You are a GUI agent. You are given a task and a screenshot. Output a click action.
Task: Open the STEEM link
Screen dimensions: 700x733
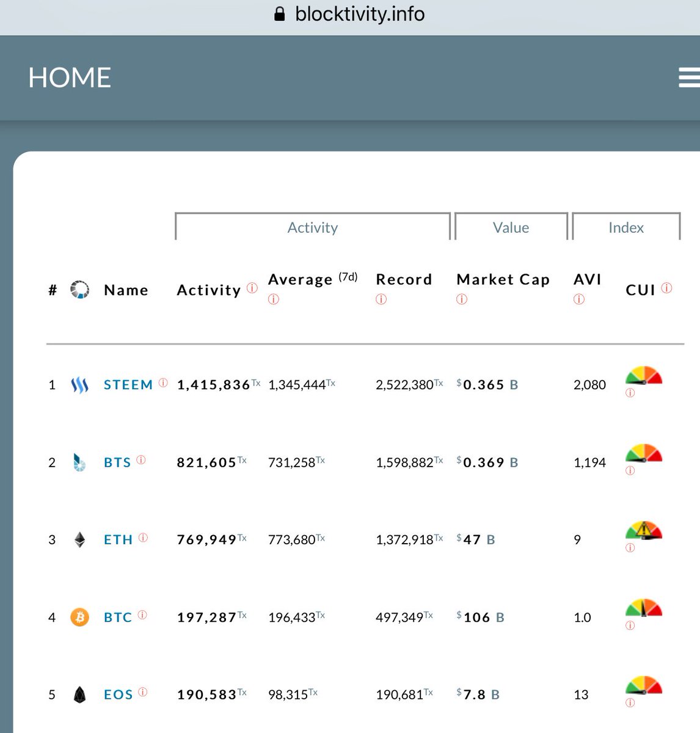coord(128,385)
